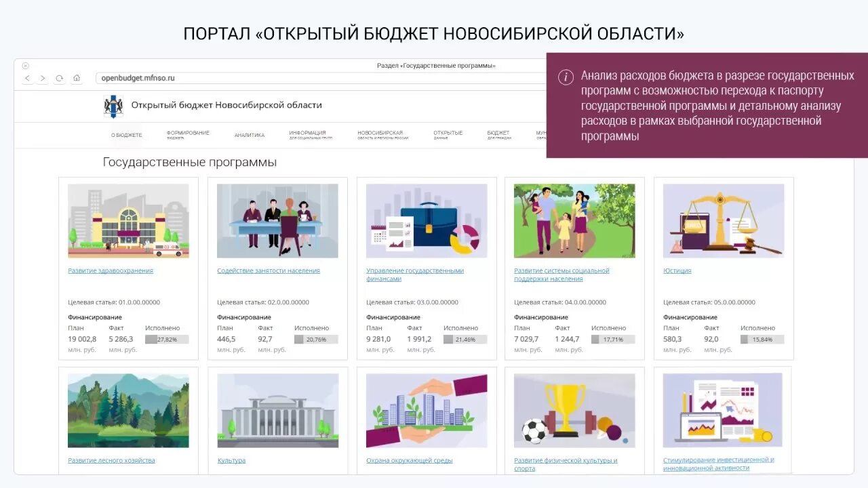Click «Целевая статья: 01.0.00.00000» text
Screen dimensions: 868x488
click(x=114, y=302)
